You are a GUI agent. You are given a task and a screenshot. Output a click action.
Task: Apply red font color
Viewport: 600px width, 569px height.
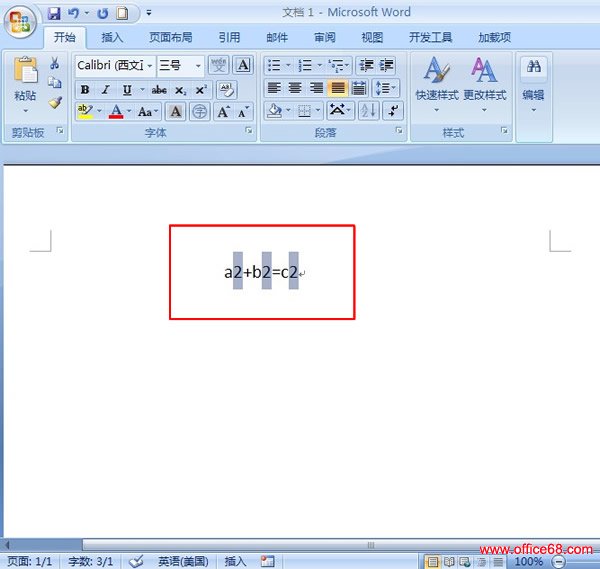pyautogui.click(x=116, y=111)
